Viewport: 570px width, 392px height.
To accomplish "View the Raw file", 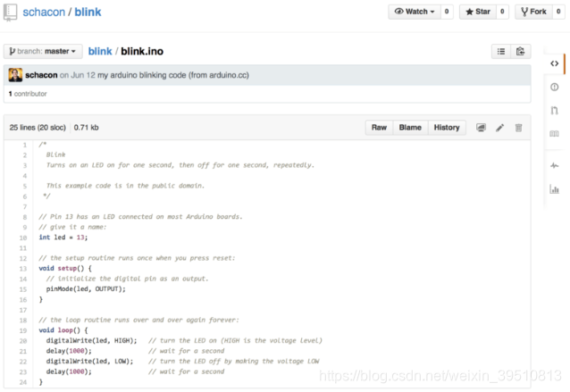I will point(379,128).
